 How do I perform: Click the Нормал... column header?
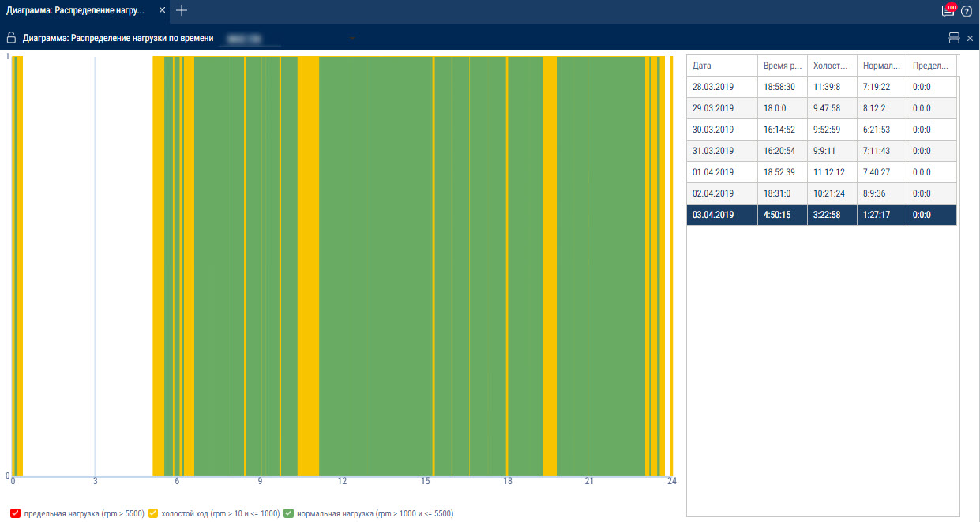click(881, 66)
